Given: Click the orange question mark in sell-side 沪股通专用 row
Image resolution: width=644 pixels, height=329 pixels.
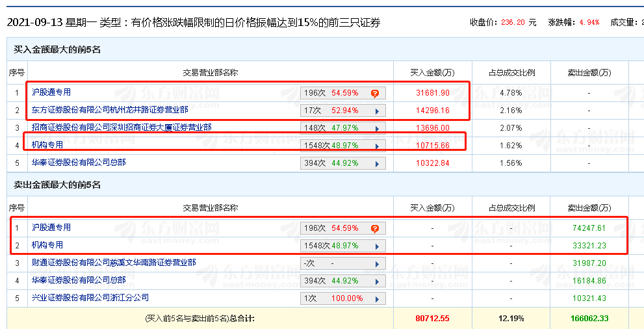Looking at the screenshot, I should [x=375, y=228].
